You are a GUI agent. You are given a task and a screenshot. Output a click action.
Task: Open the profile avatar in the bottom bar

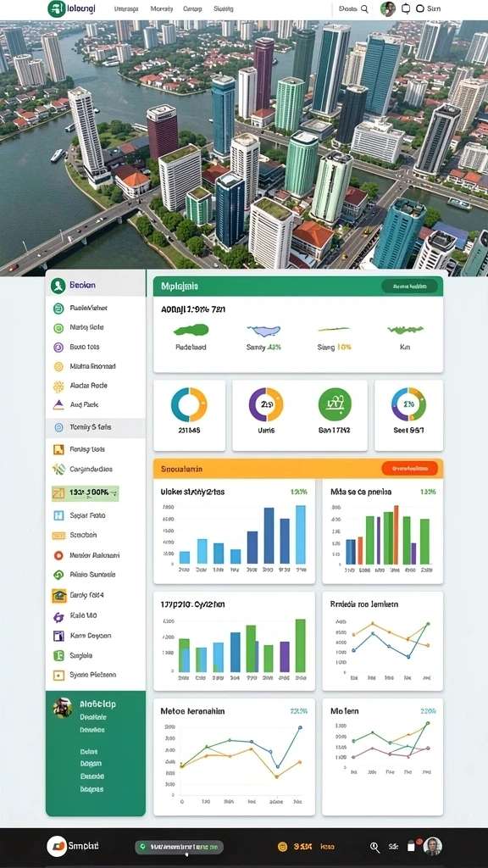(x=433, y=847)
